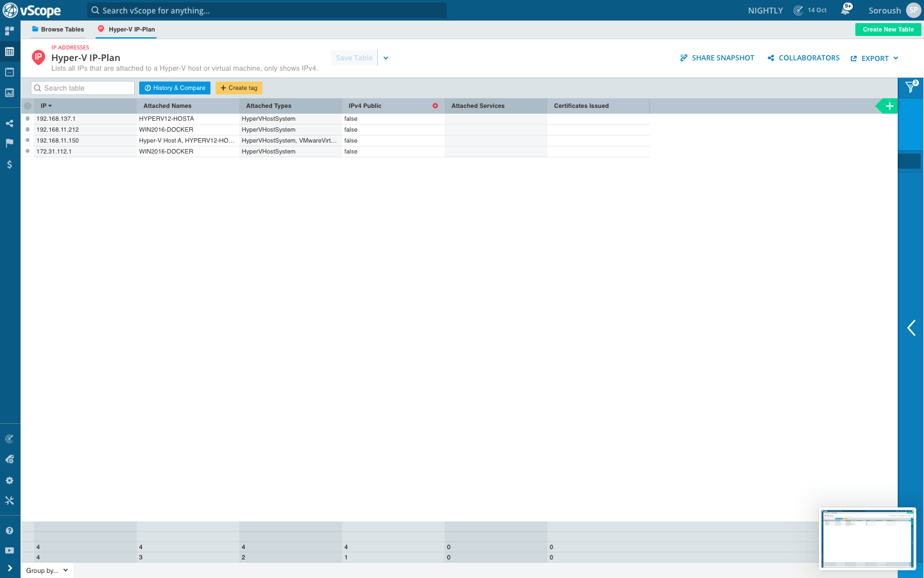Open the notifications bell icon

point(846,10)
